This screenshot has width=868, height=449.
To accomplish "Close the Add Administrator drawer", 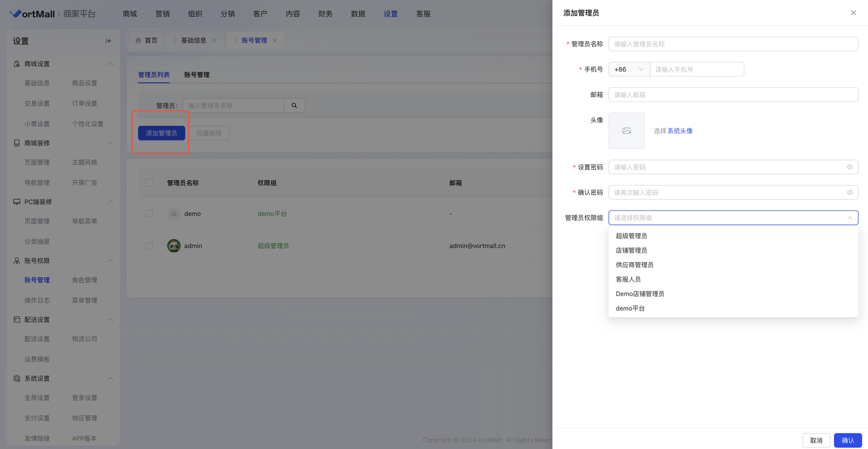I will (853, 13).
